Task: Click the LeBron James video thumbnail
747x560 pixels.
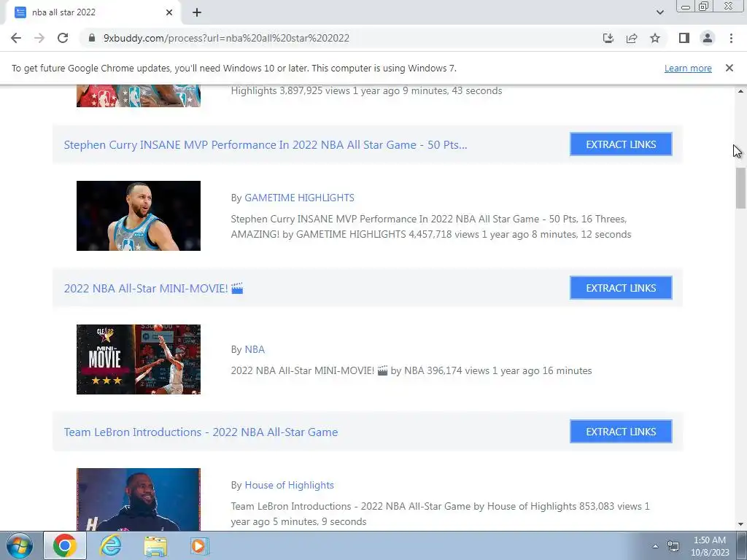Action: point(139,499)
